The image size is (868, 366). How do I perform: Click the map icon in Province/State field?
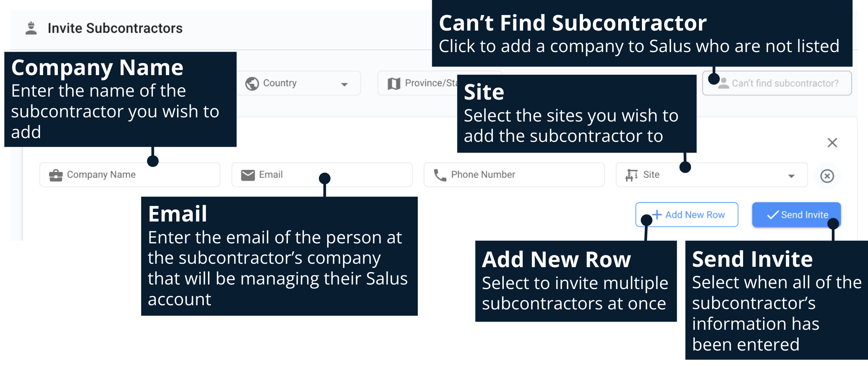pyautogui.click(x=394, y=83)
